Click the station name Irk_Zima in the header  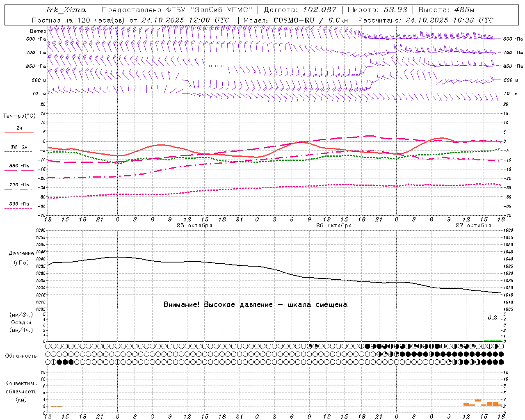[x=66, y=10]
